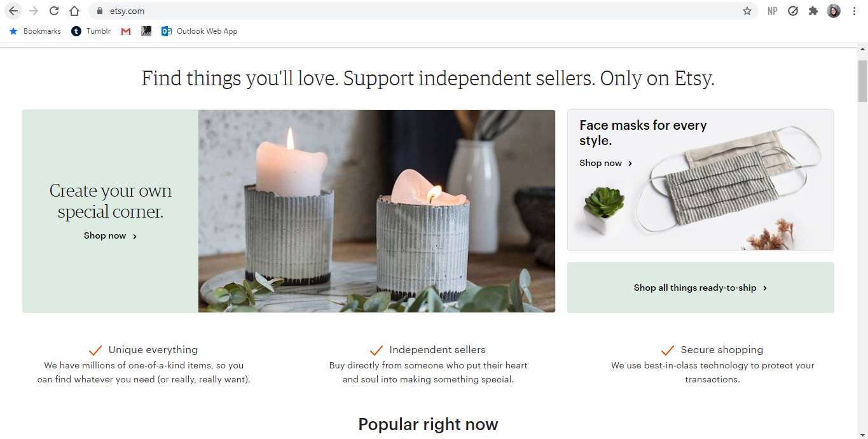This screenshot has height=439, width=868.
Task: Open the Gmail bookmark icon
Action: point(126,31)
